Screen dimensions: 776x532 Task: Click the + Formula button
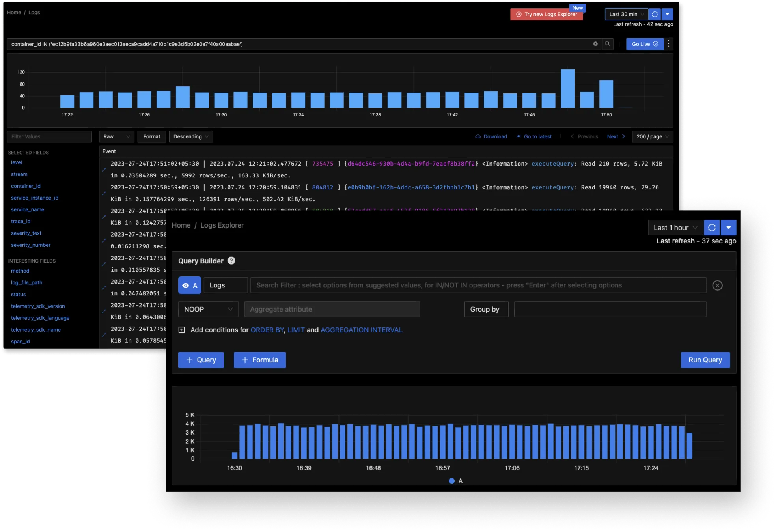[x=260, y=360]
